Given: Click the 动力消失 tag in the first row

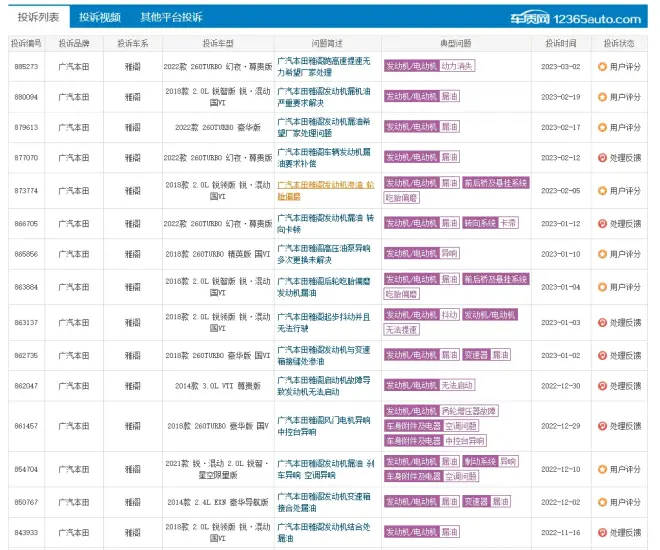Looking at the screenshot, I should click(457, 67).
